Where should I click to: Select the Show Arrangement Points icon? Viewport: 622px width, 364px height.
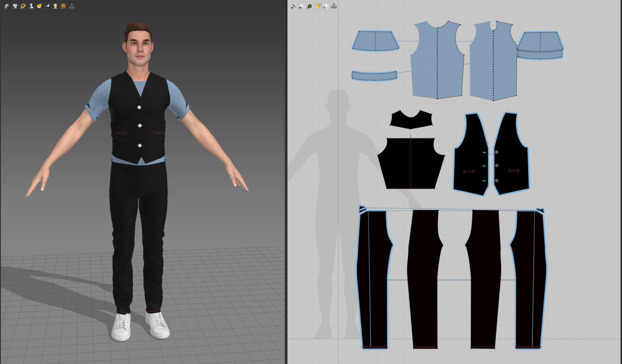(x=22, y=6)
